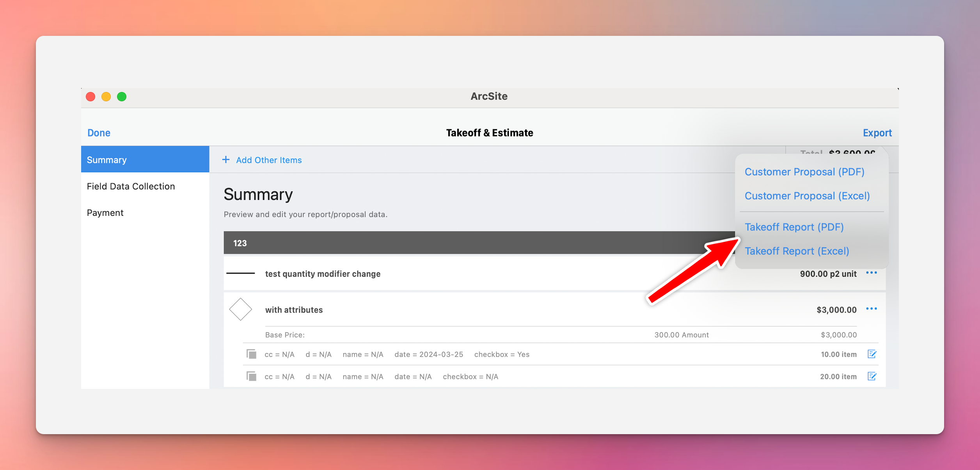Choose Takeoff Report (PDF) from export menu
Screen dimensions: 980x470
[794, 227]
